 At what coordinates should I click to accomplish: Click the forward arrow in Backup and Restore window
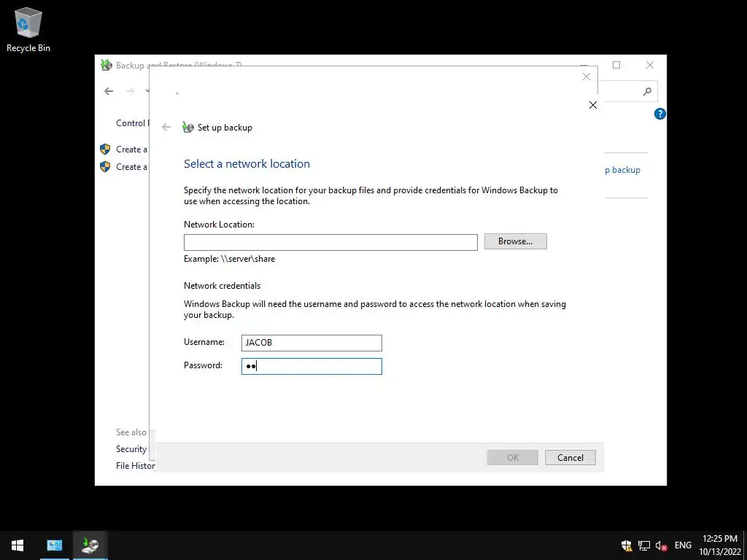pyautogui.click(x=131, y=91)
